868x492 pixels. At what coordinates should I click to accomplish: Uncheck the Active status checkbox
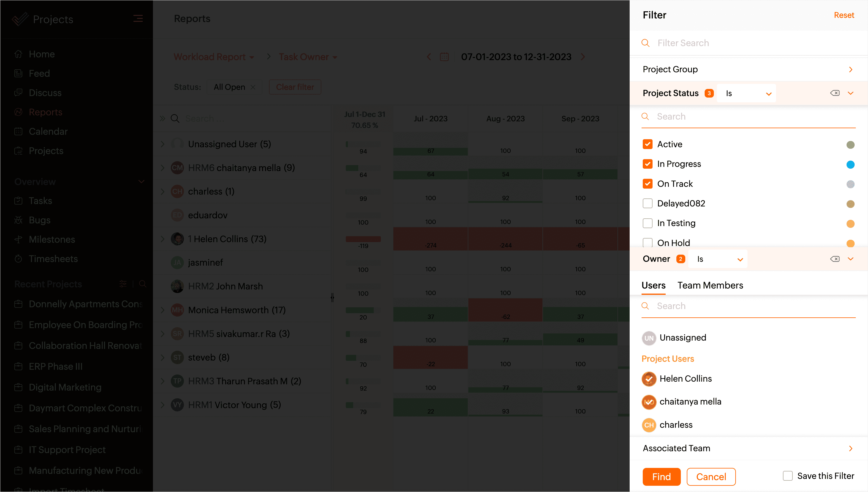tap(647, 144)
